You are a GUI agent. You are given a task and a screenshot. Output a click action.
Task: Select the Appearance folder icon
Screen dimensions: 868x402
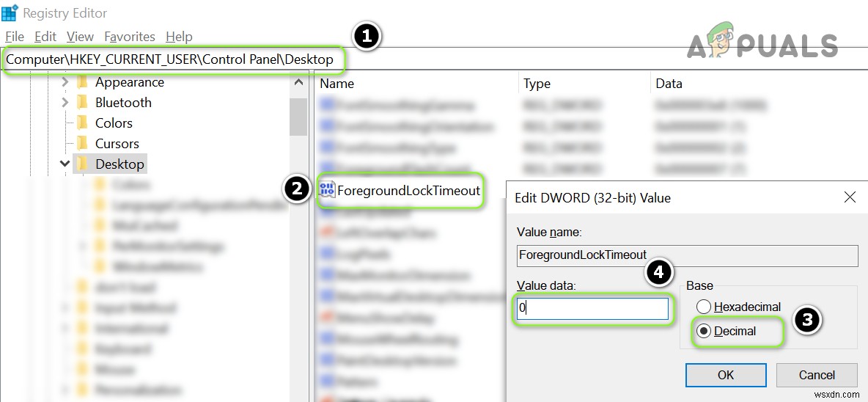click(83, 82)
